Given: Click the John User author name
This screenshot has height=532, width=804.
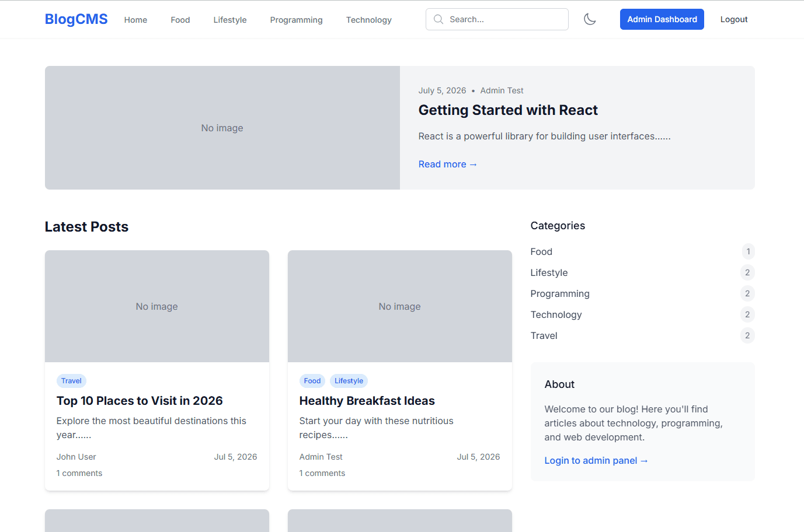Looking at the screenshot, I should click(x=76, y=457).
